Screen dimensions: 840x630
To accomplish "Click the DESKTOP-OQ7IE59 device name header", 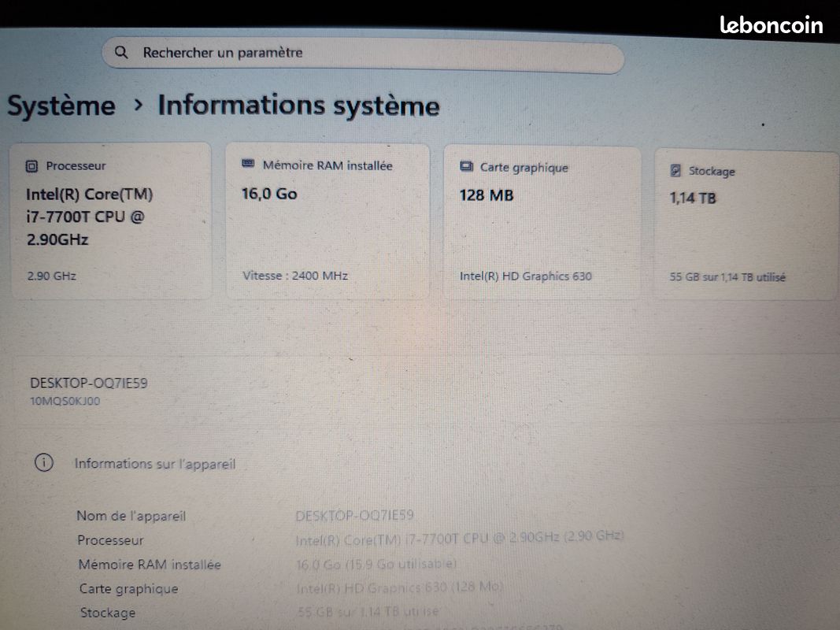I will 89,383.
